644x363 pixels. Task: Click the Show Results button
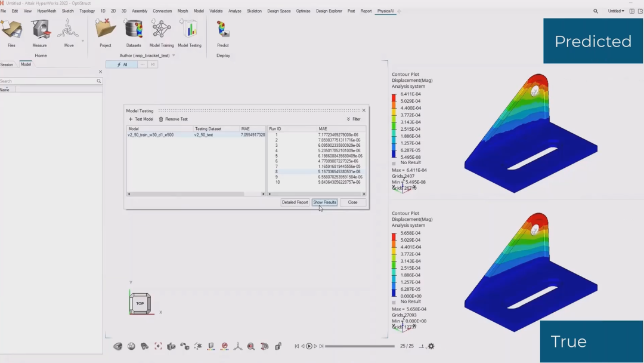coord(324,202)
